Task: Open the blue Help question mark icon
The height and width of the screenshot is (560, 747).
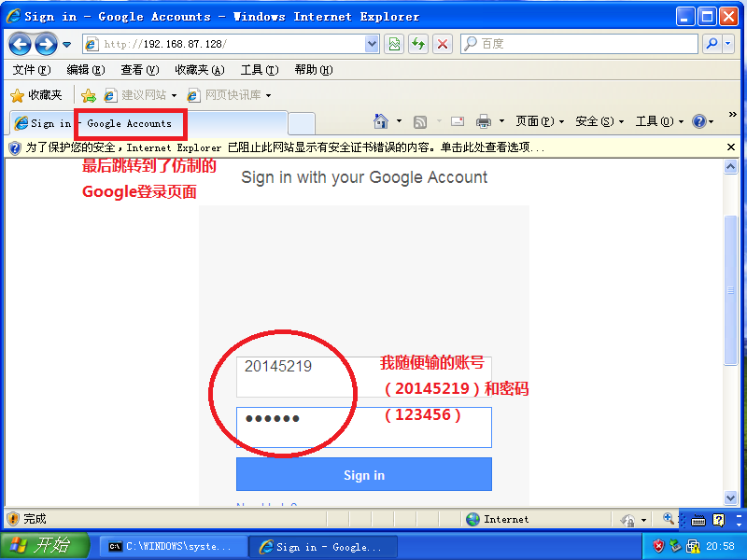Action: 698,121
